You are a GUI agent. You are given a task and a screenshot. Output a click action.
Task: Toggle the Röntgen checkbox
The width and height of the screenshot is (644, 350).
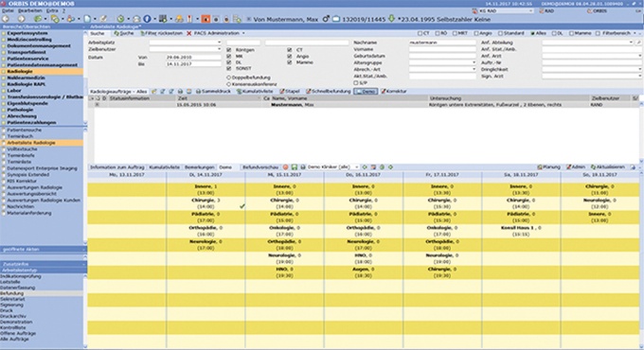(x=229, y=49)
